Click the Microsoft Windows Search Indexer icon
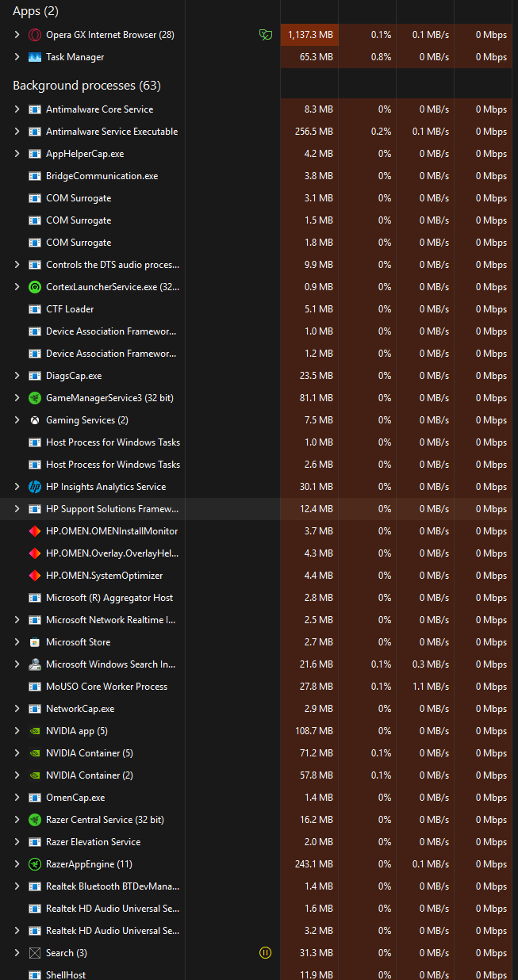518x980 pixels. coord(35,664)
